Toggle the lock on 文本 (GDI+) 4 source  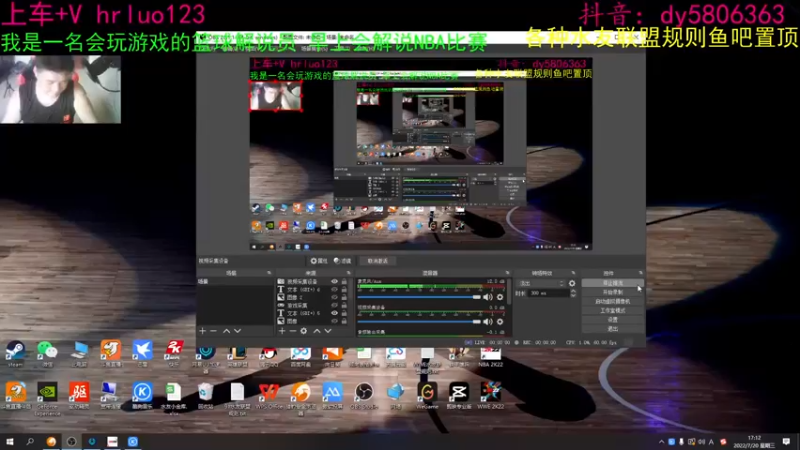coord(344,289)
